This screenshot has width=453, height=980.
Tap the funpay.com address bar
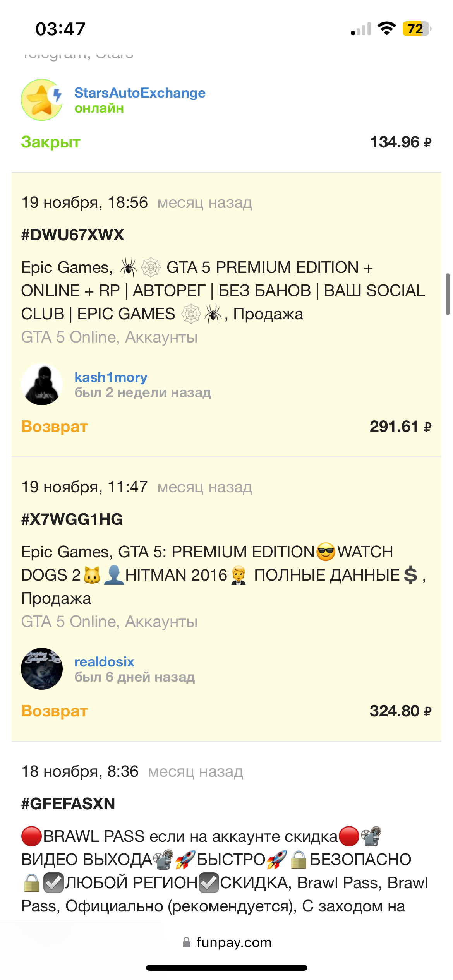[x=226, y=942]
